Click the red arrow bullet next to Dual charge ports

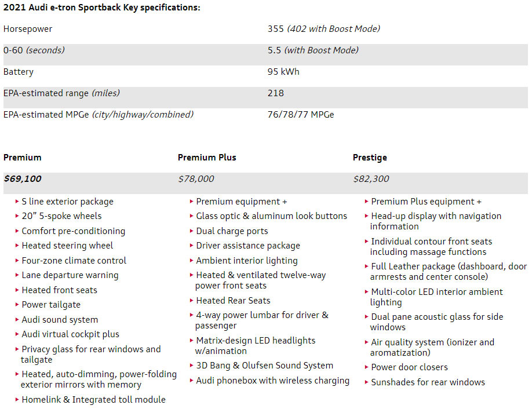[x=191, y=231]
